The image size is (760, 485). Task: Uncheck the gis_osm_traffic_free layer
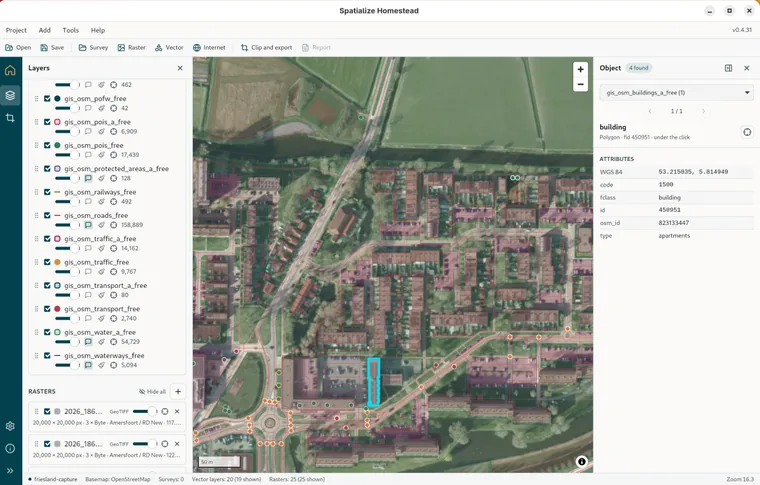[47, 262]
